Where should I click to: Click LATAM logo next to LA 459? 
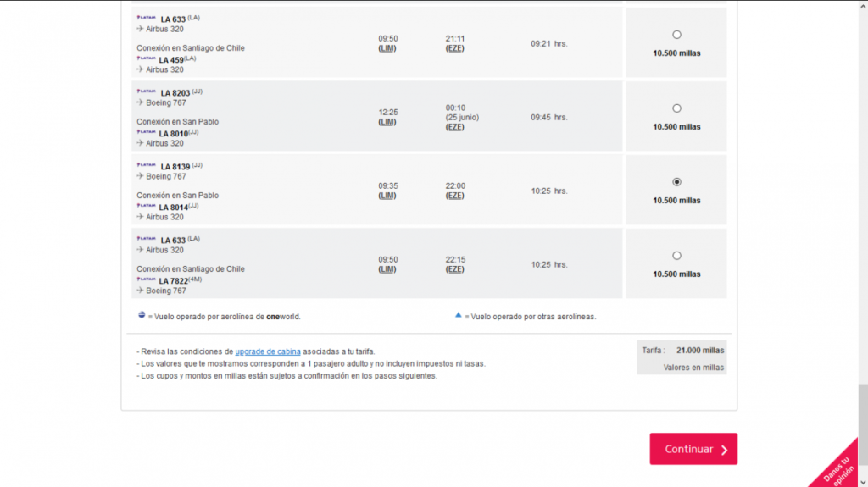point(146,59)
